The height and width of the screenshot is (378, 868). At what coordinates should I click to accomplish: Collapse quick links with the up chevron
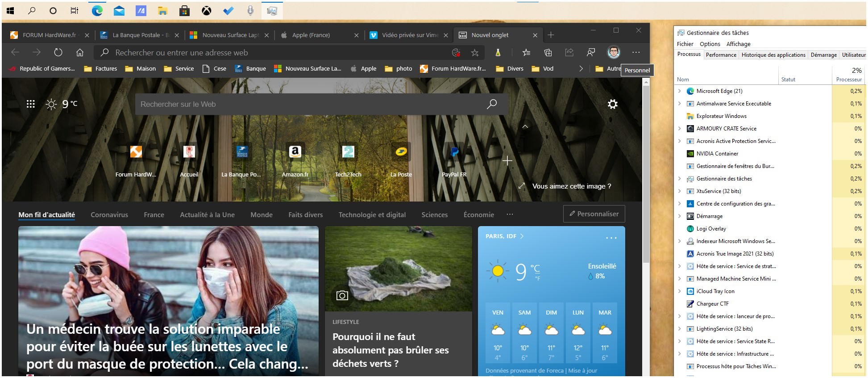(x=525, y=126)
